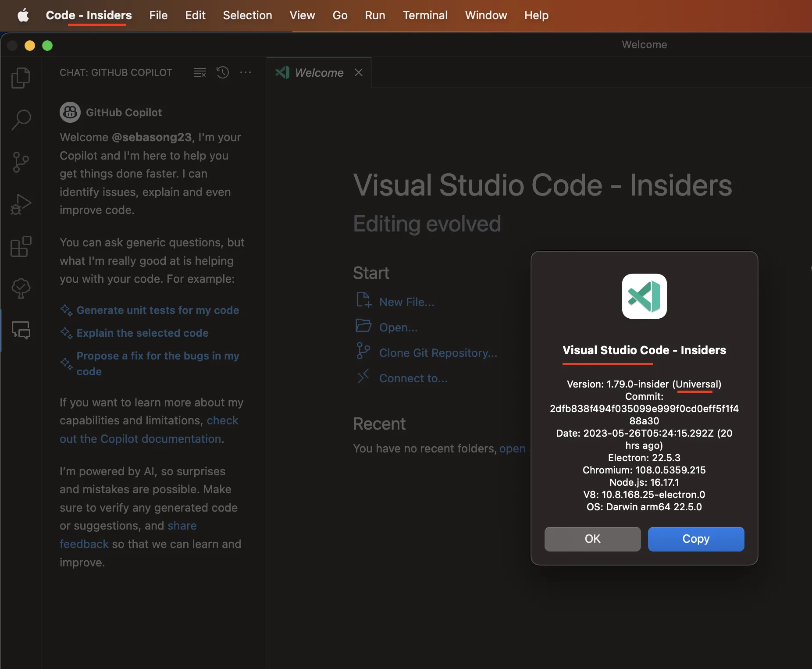
Task: Open the Apple menu
Action: [x=23, y=15]
